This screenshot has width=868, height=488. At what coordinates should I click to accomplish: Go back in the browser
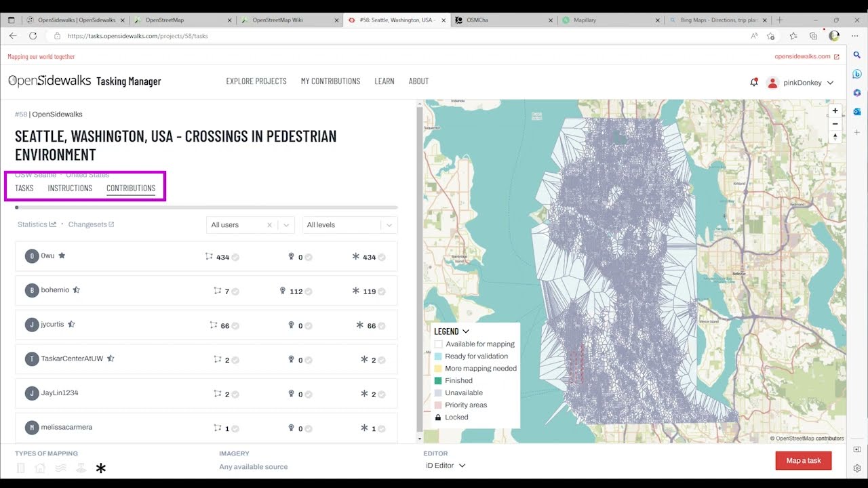click(x=12, y=36)
